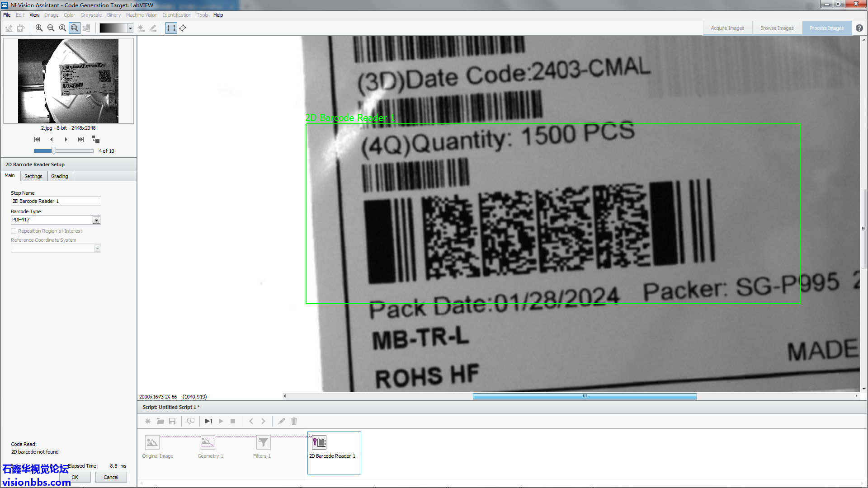
Task: Select the 2D Barcode Reader 1 step
Action: click(334, 453)
